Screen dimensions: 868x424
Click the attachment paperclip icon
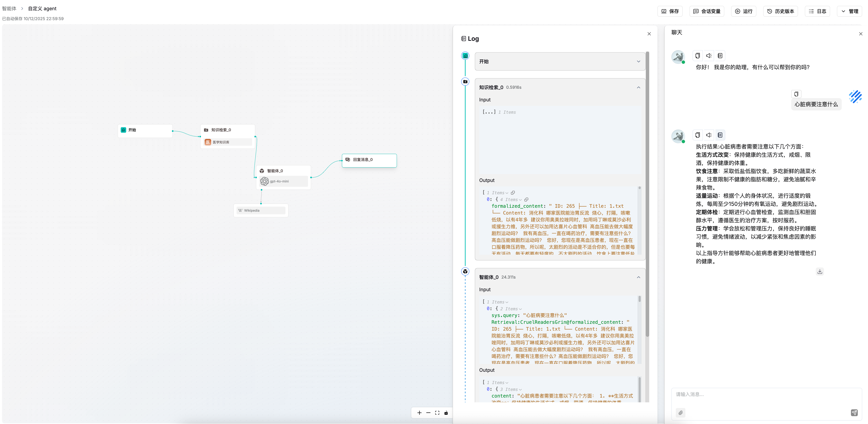[680, 413]
